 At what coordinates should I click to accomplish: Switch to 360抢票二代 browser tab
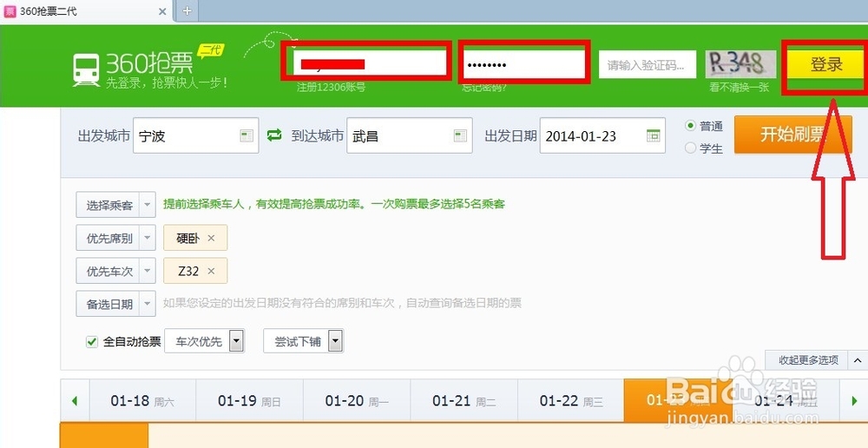(86, 11)
